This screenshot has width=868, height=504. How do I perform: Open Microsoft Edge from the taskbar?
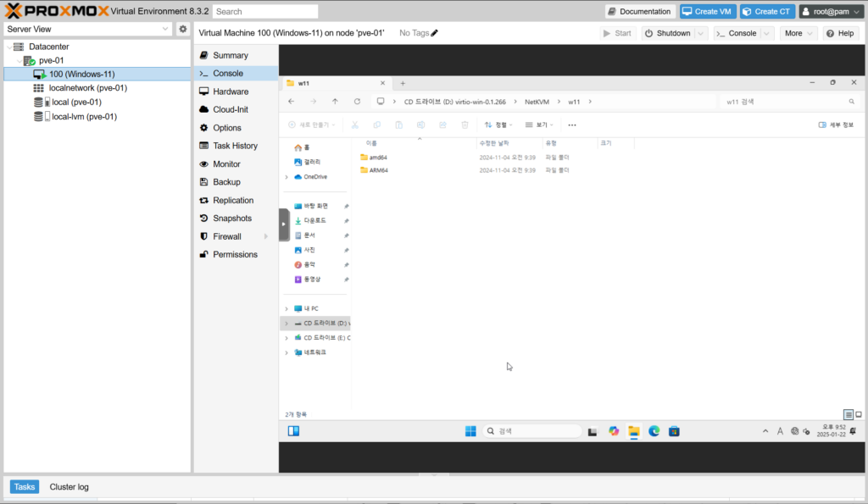[654, 431]
